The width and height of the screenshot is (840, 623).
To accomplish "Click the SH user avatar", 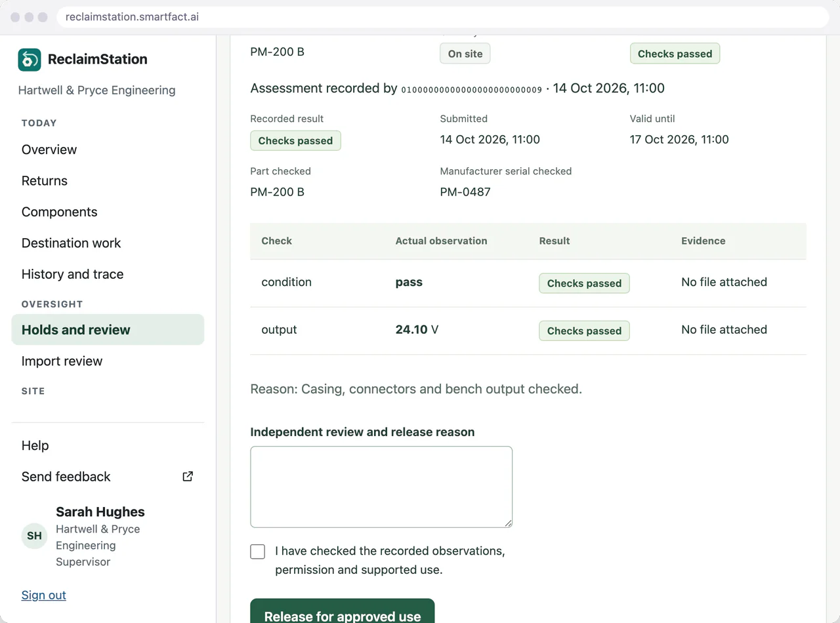I will click(34, 536).
